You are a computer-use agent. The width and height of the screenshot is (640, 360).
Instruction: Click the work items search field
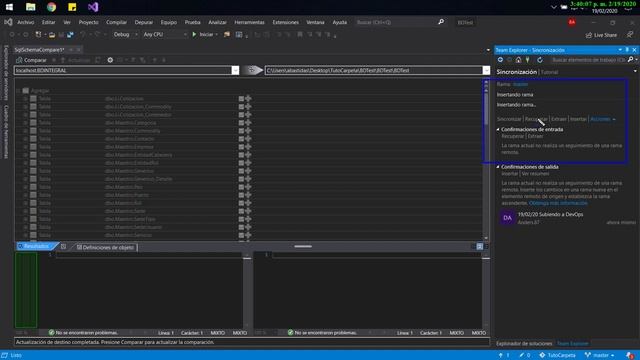point(588,60)
